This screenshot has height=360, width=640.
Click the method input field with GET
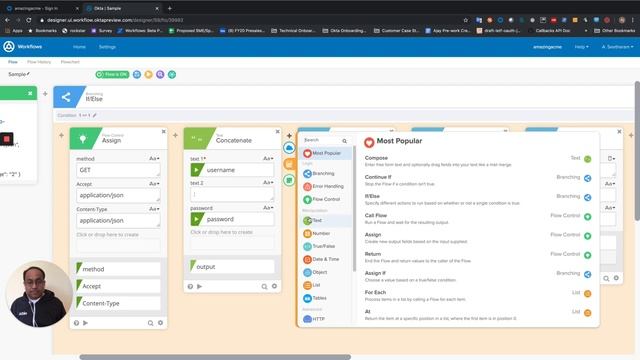click(118, 170)
